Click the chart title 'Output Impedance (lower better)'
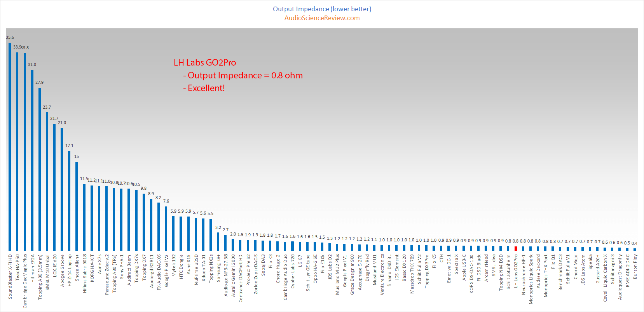Image resolution: width=644 pixels, height=312 pixels. tap(322, 9)
